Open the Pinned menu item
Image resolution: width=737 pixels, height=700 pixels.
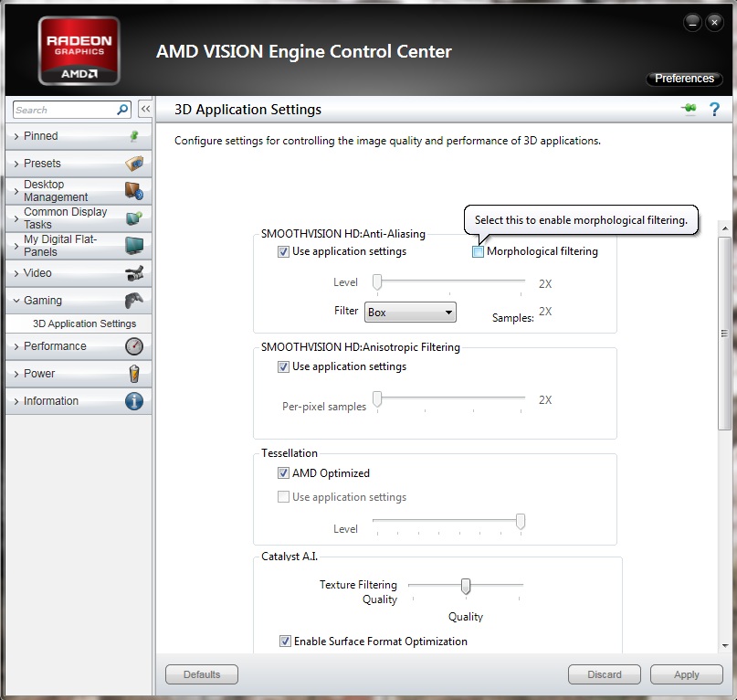(79, 136)
